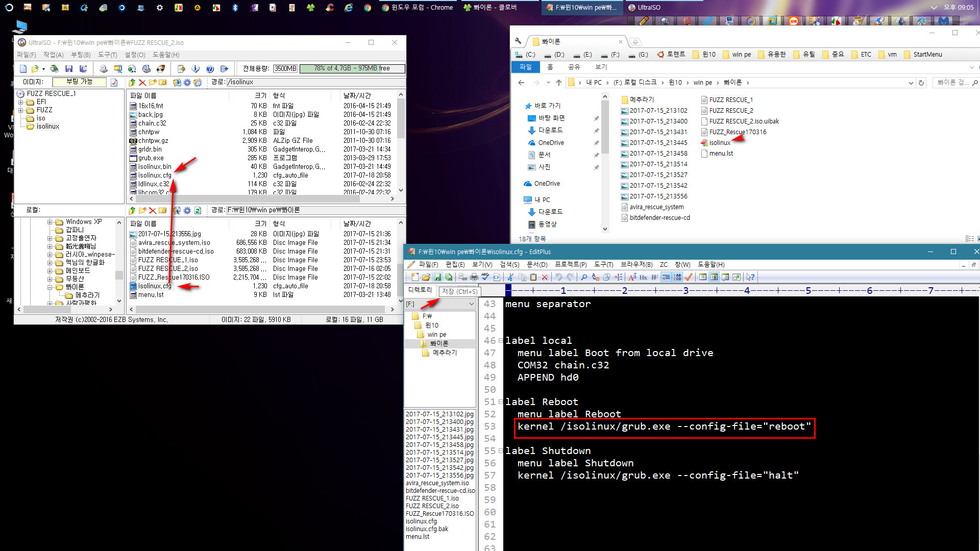Toggle the bootable image checkmark icon in UltraISO
980x551 pixels.
(114, 82)
